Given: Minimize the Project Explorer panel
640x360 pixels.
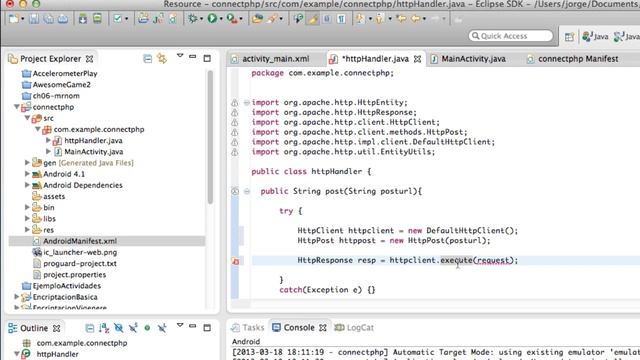Looking at the screenshot, I should pos(193,57).
